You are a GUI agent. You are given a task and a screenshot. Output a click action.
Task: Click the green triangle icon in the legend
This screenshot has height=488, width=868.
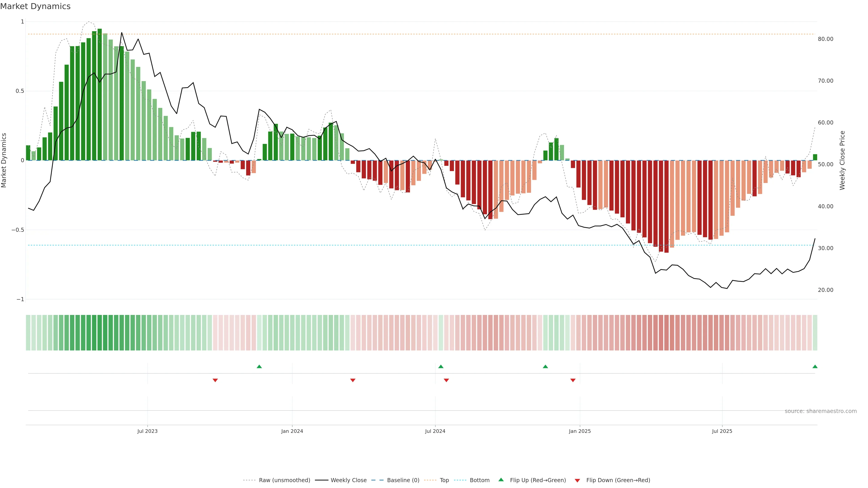[x=501, y=480]
